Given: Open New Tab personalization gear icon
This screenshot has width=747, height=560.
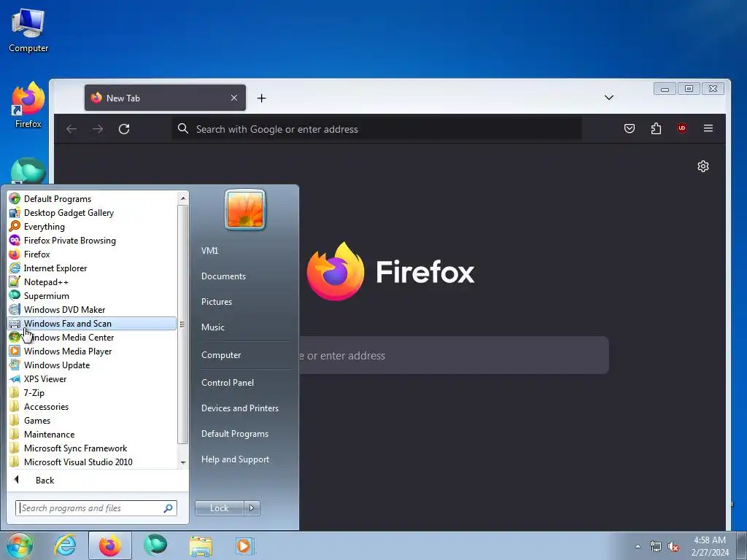Looking at the screenshot, I should click(x=703, y=166).
